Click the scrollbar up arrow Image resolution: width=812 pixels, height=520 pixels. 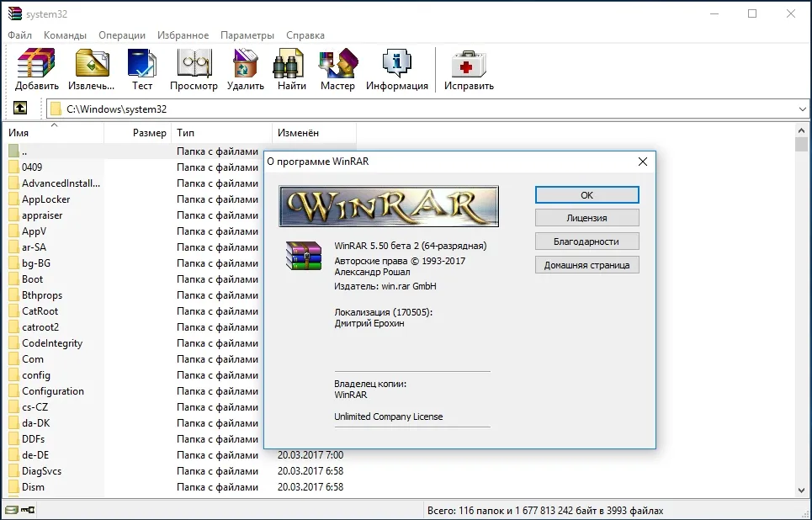click(x=801, y=130)
